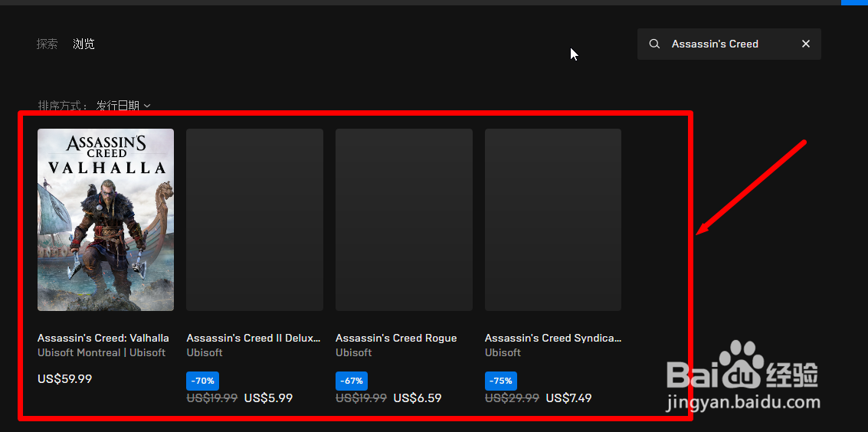
Task: Open the Assassin's Creed Valhalla cover thumbnail
Action: pyautogui.click(x=106, y=220)
